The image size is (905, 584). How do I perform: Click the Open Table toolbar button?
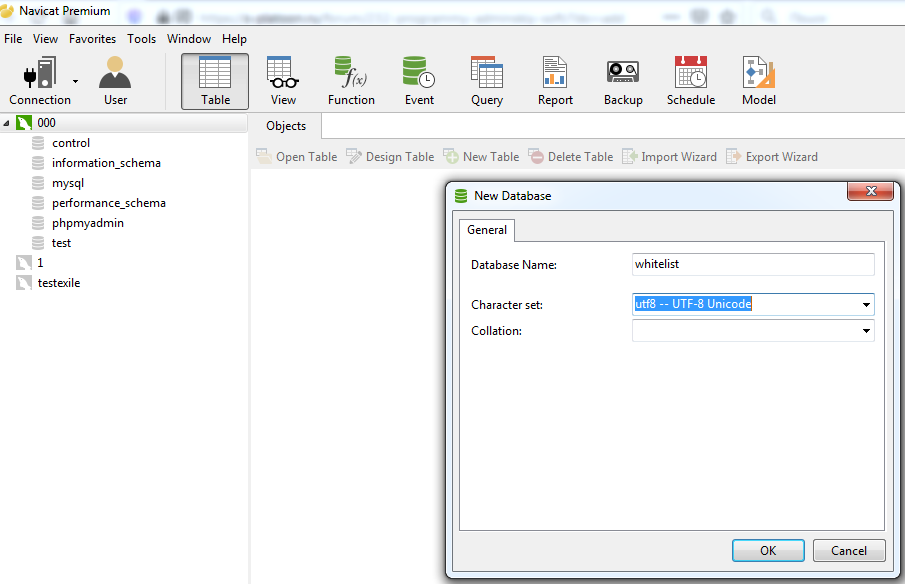297,156
